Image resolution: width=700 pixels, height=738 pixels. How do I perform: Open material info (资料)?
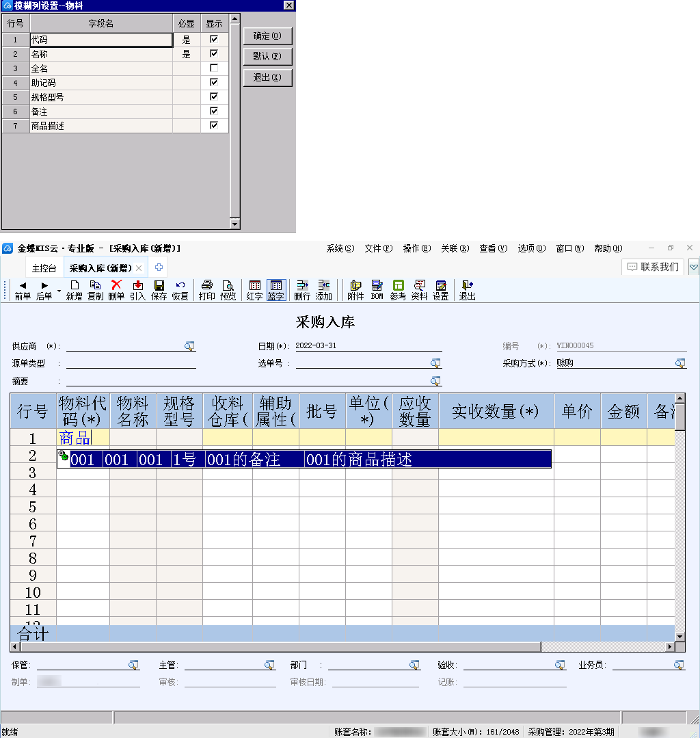click(419, 290)
